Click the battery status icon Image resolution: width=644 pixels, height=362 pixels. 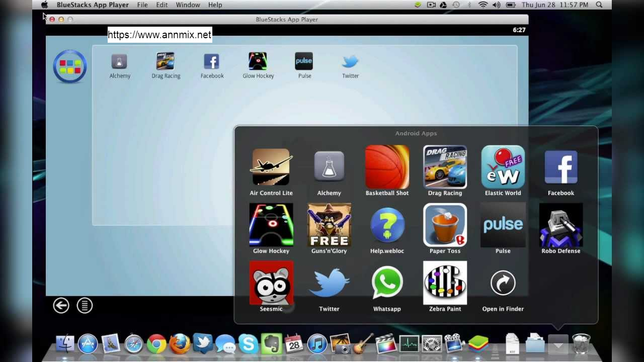510,5
